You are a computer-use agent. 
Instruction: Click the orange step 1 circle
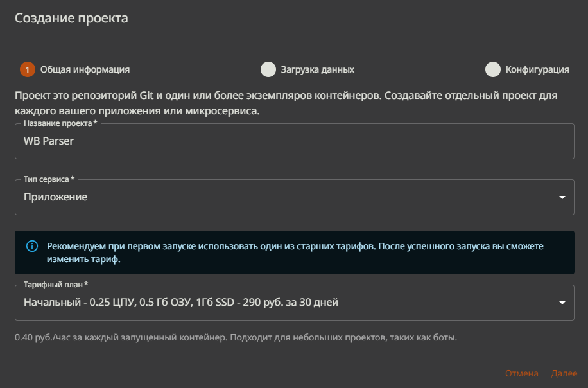[28, 69]
